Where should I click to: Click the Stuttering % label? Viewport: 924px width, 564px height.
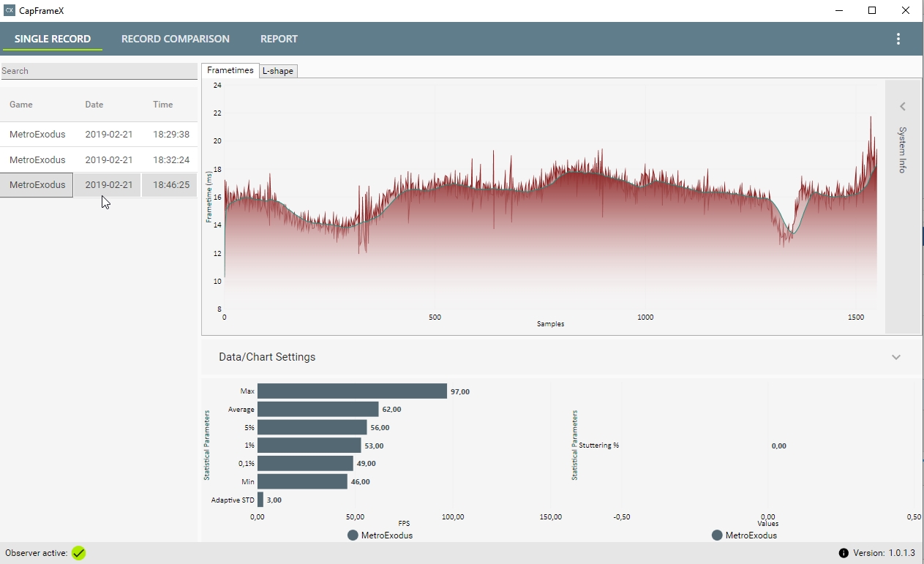[x=598, y=445]
